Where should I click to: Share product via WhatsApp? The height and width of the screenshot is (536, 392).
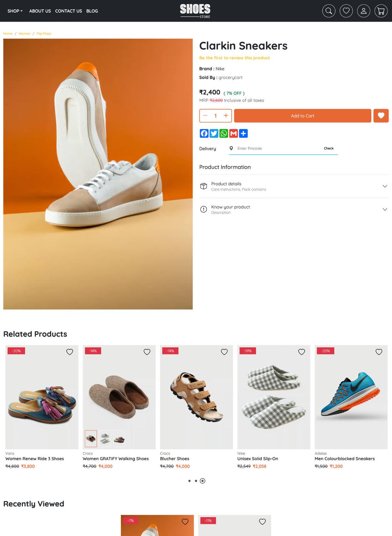[223, 133]
